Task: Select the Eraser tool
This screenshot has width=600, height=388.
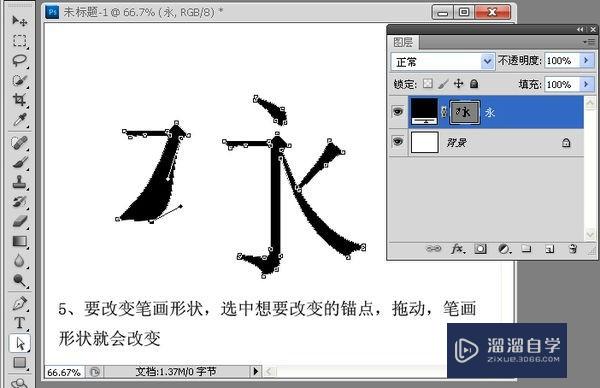Action: click(x=20, y=222)
